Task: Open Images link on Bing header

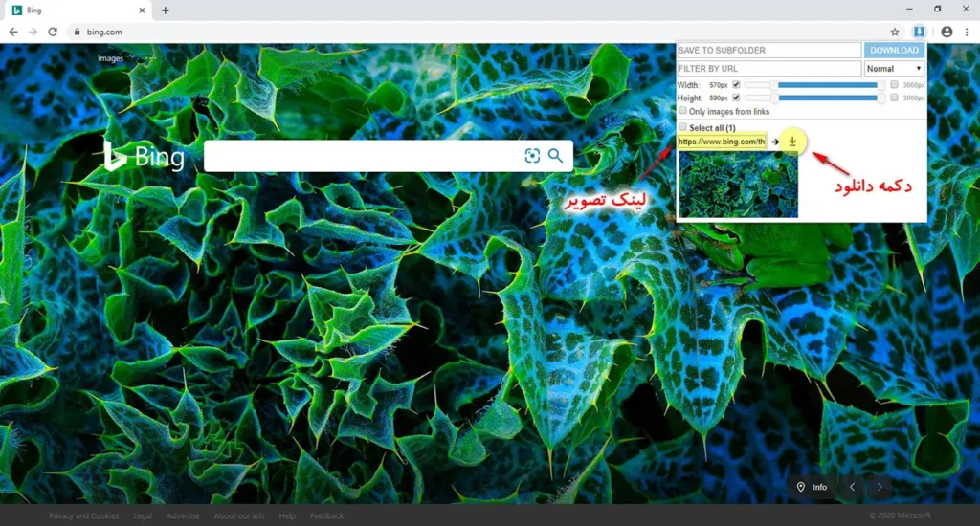Action: [x=111, y=58]
